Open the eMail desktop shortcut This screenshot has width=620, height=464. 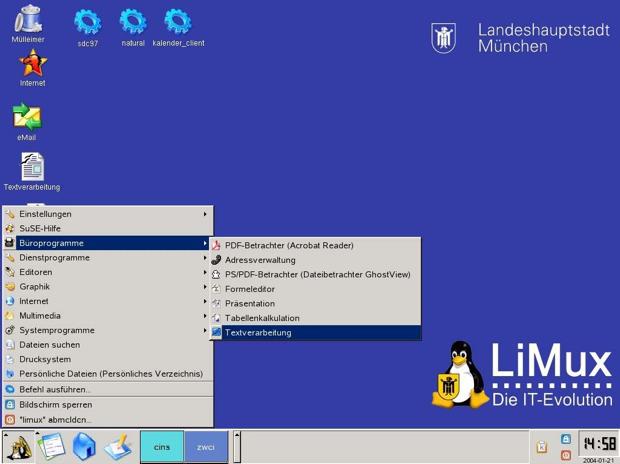point(27,117)
